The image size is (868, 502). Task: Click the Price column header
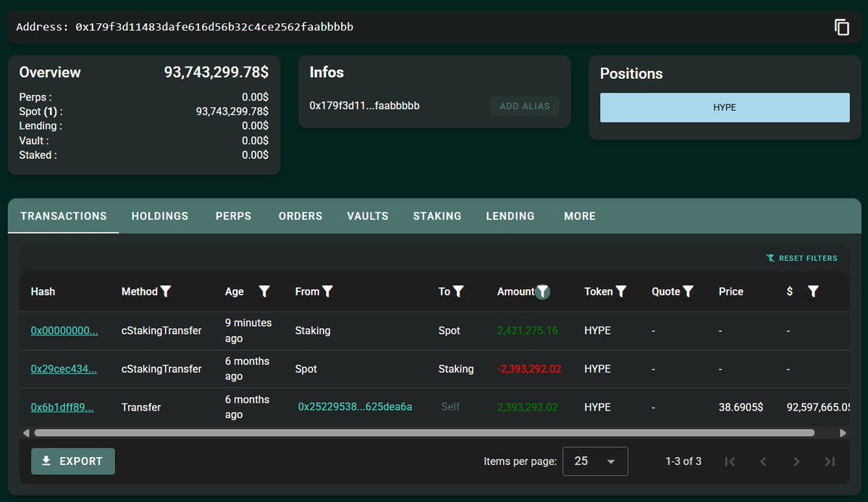coord(730,291)
